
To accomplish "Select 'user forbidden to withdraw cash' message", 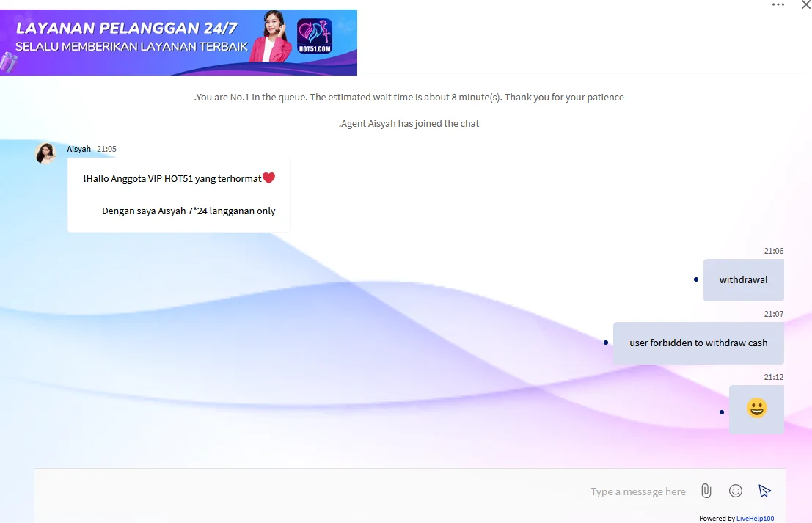I will (698, 343).
